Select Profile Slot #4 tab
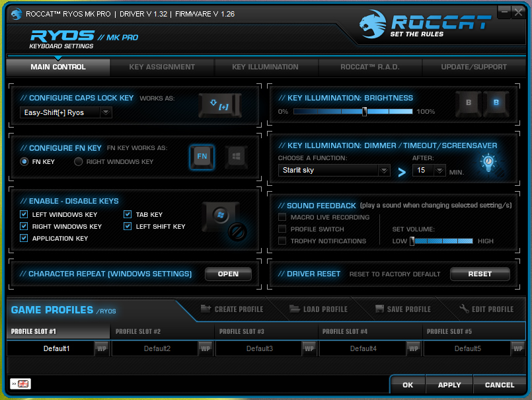 click(x=370, y=331)
